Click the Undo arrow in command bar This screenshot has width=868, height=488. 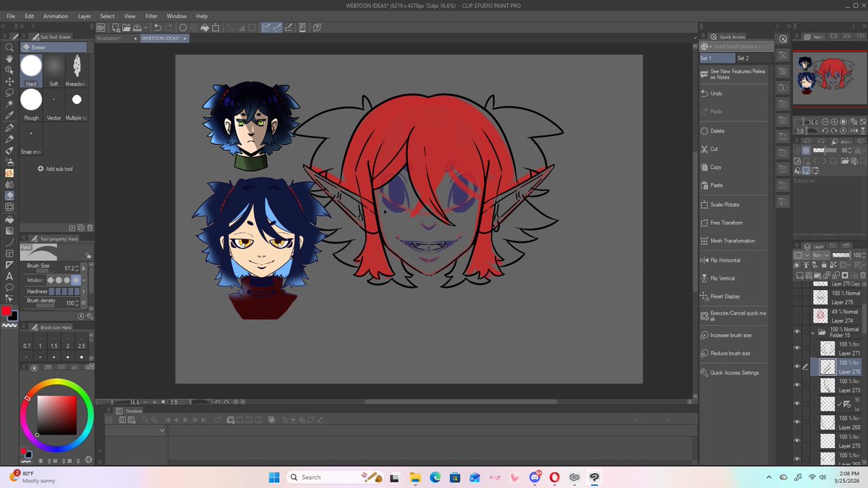(158, 27)
